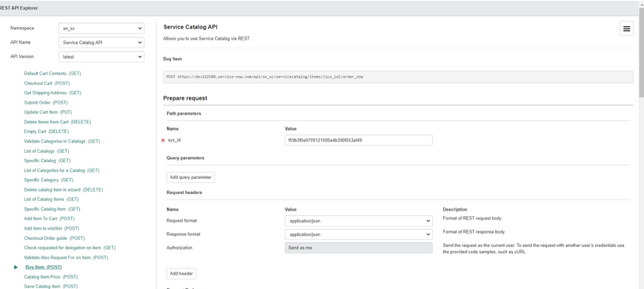This screenshot has width=644, height=289.
Task: Select List of Categories for a Catalog
Action: coord(62,170)
